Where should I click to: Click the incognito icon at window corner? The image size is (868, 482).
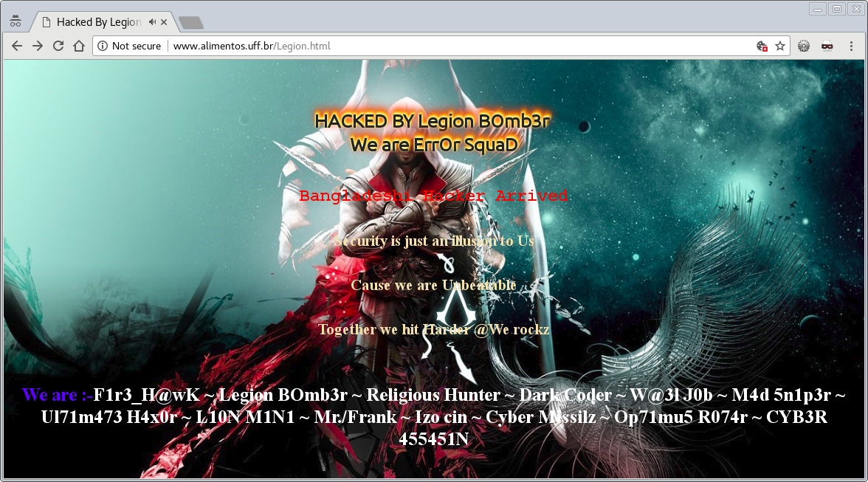tap(15, 21)
